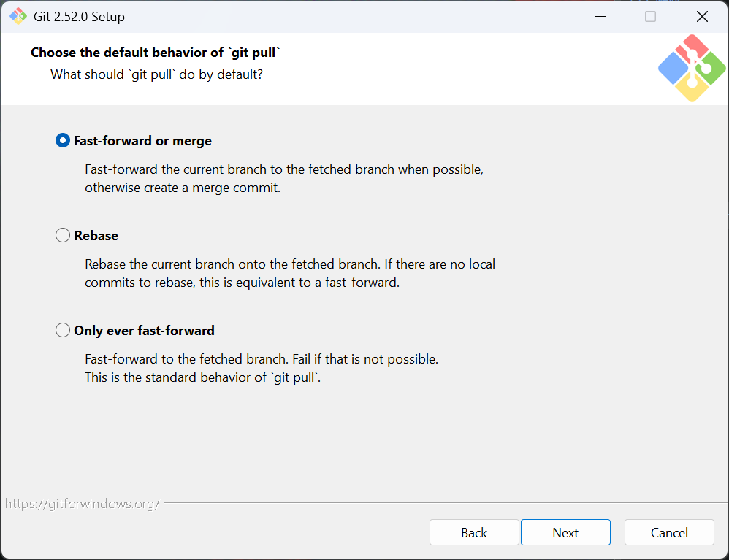Click the 'Rebase the current branch' description text
Screen dimensions: 729x560
point(289,264)
